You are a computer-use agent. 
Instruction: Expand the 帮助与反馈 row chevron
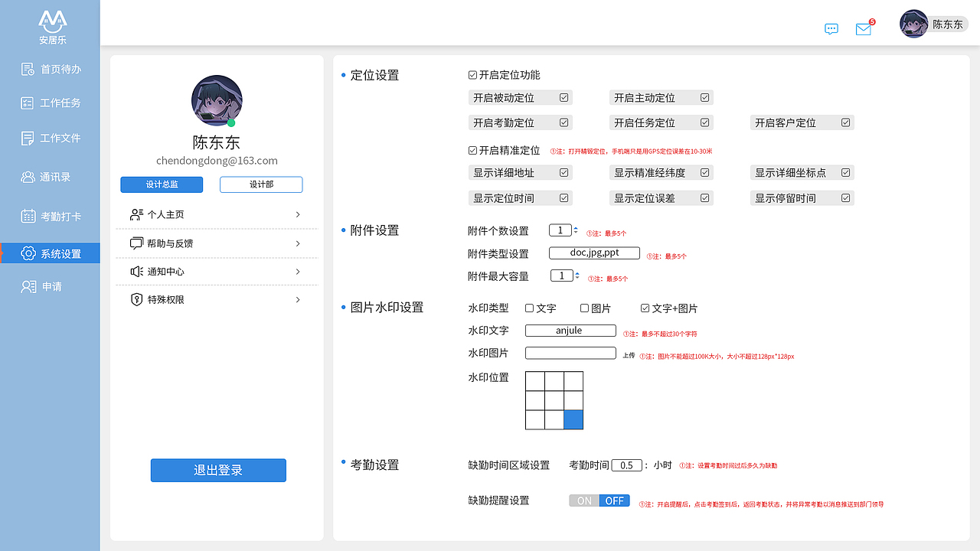click(x=298, y=243)
